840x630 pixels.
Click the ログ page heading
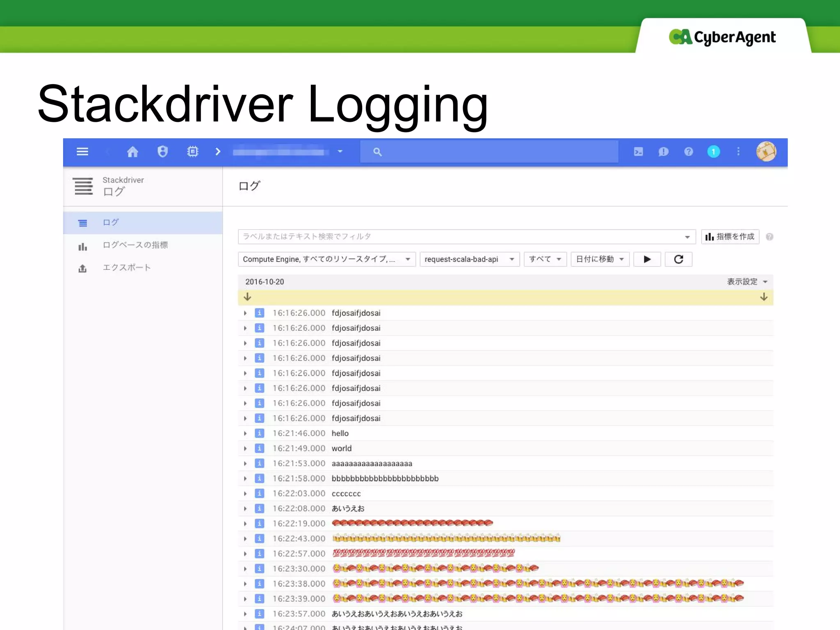249,186
